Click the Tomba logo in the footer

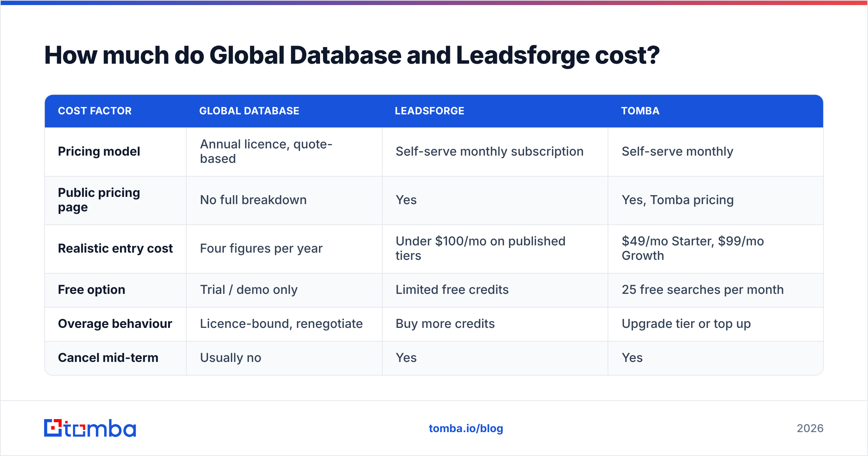[x=90, y=428]
